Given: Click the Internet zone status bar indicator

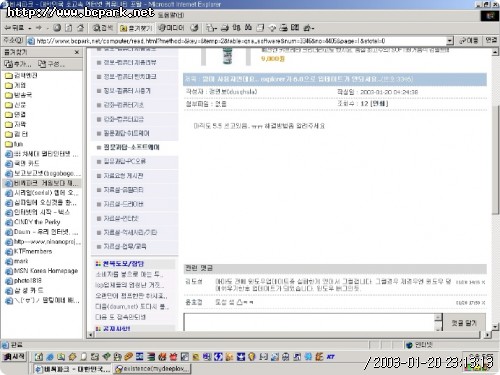Looking at the screenshot, I should tap(420, 345).
